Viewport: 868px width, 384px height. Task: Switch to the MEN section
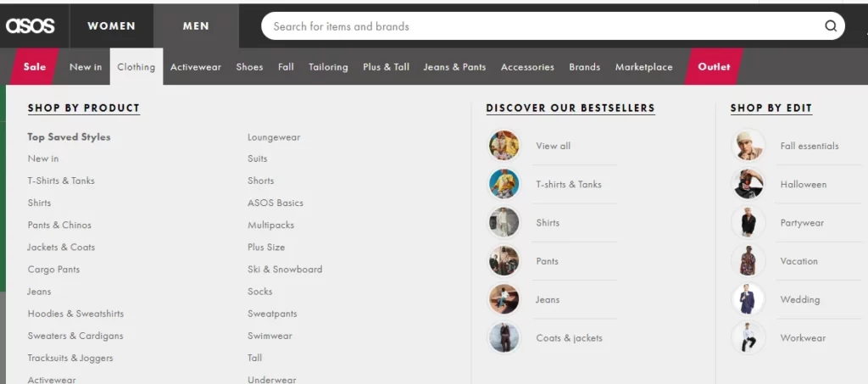coord(196,26)
